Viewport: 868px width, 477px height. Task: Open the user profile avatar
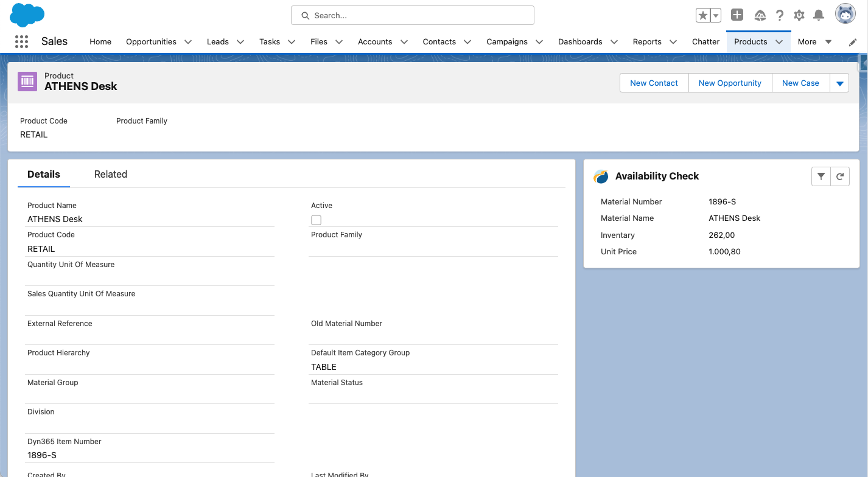click(845, 13)
